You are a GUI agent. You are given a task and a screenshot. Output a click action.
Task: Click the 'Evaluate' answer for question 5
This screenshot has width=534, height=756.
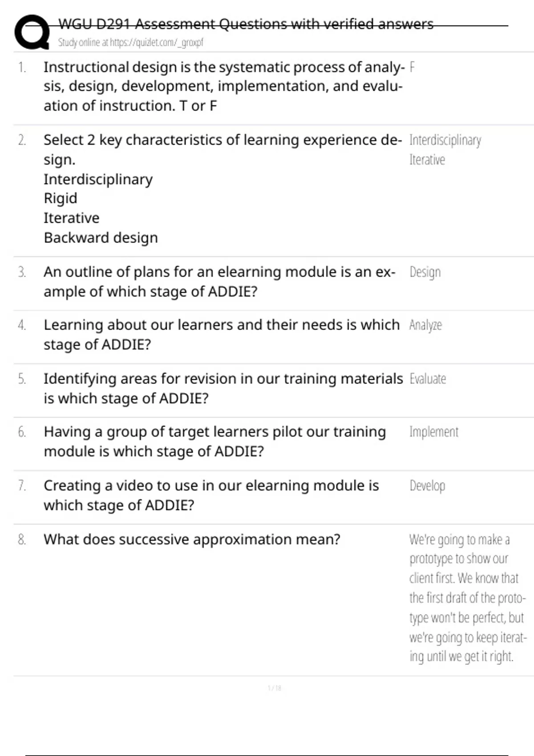[x=428, y=379]
